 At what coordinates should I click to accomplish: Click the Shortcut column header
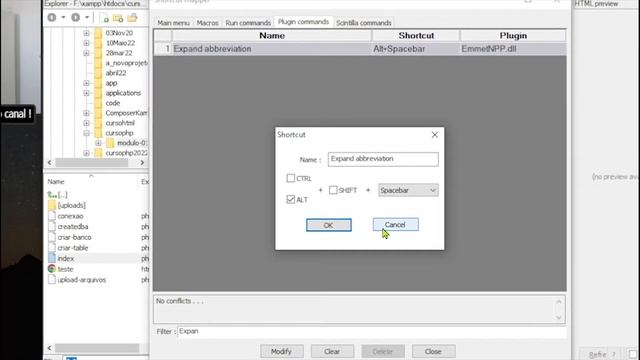[416, 36]
